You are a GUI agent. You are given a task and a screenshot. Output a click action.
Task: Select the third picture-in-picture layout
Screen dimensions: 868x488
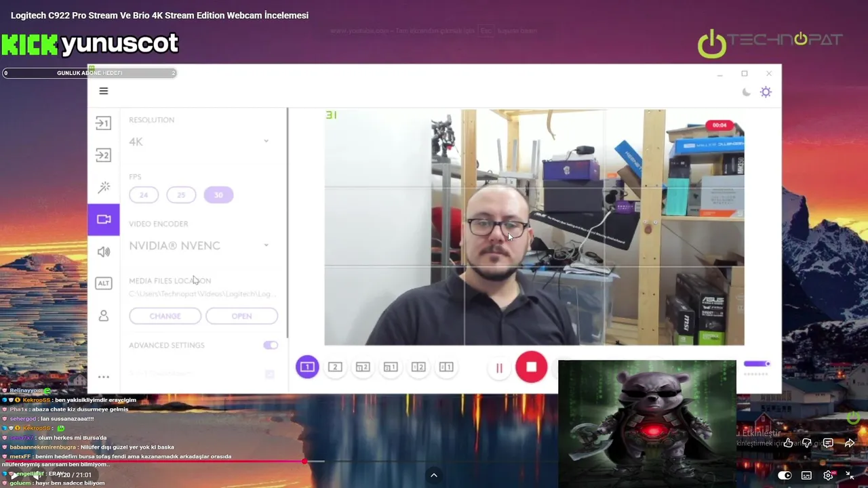[x=363, y=367]
